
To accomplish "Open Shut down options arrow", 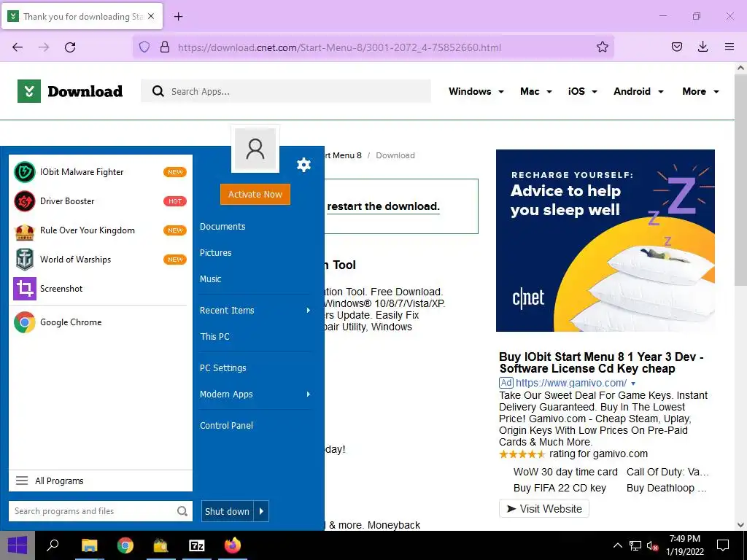I will [x=262, y=511].
